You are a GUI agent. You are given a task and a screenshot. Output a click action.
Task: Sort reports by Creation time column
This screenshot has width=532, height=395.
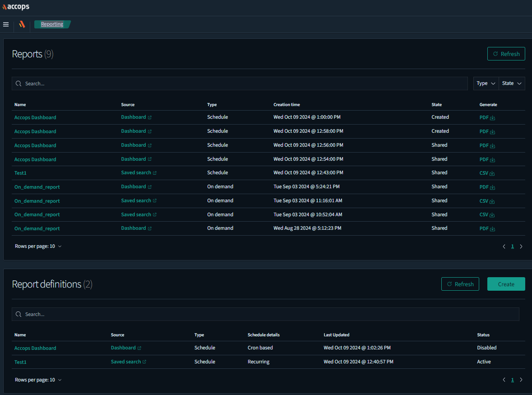[287, 105]
